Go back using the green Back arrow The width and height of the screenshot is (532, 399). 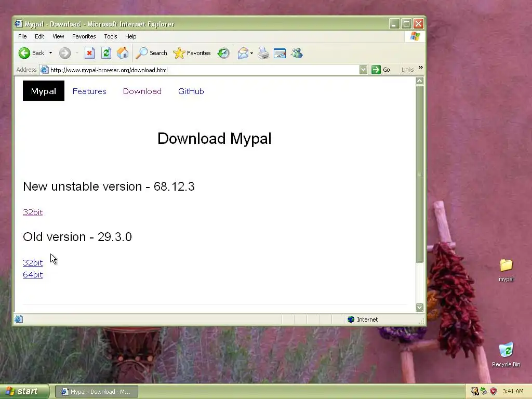(x=32, y=53)
